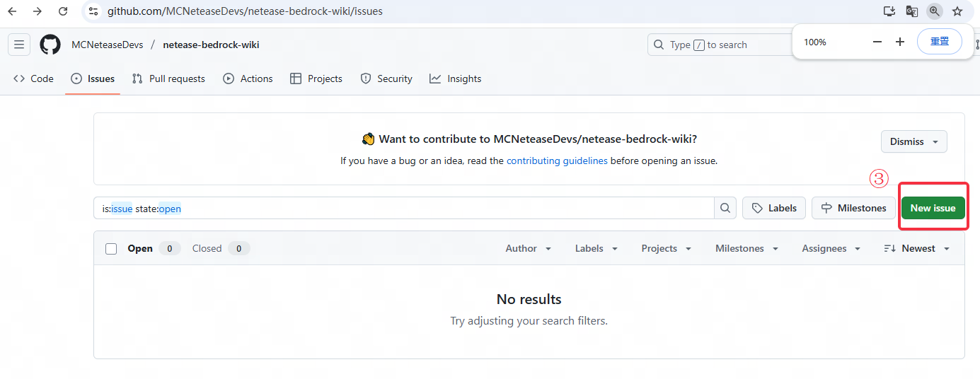Click zoom plus icon in popup
Viewport: 980px width, 379px height.
pyautogui.click(x=900, y=42)
